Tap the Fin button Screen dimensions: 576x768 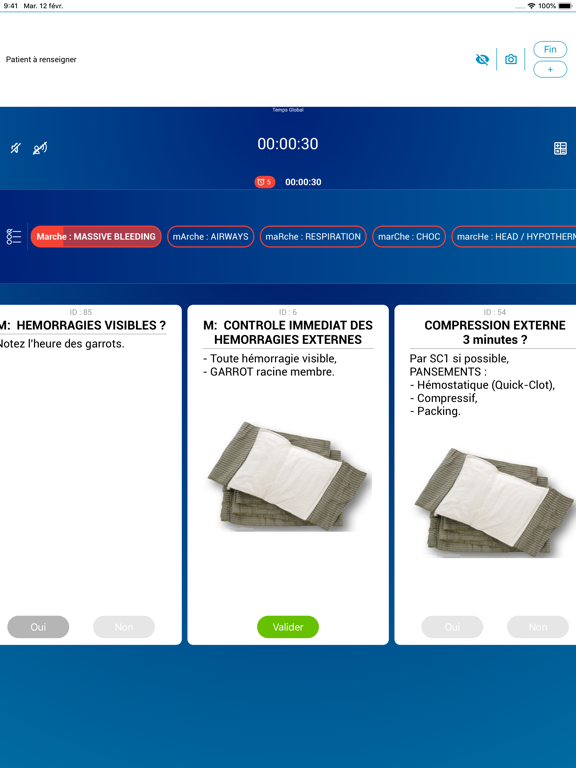(550, 49)
